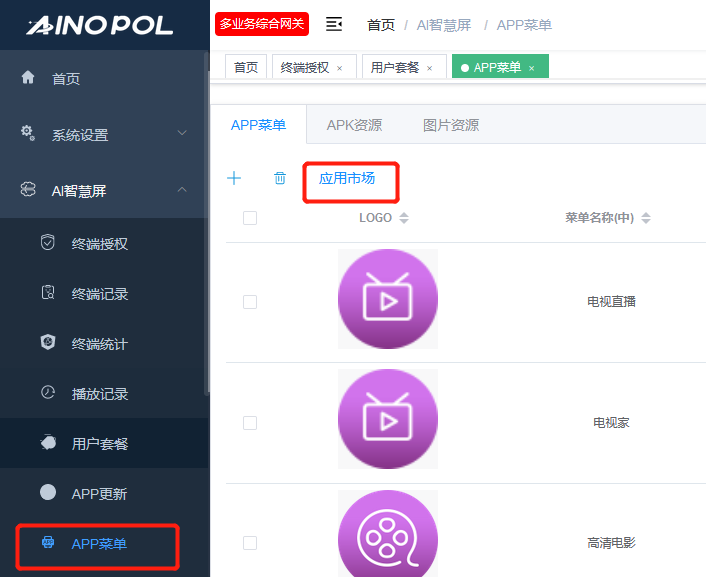Click the plus icon to add menu

[x=234, y=178]
